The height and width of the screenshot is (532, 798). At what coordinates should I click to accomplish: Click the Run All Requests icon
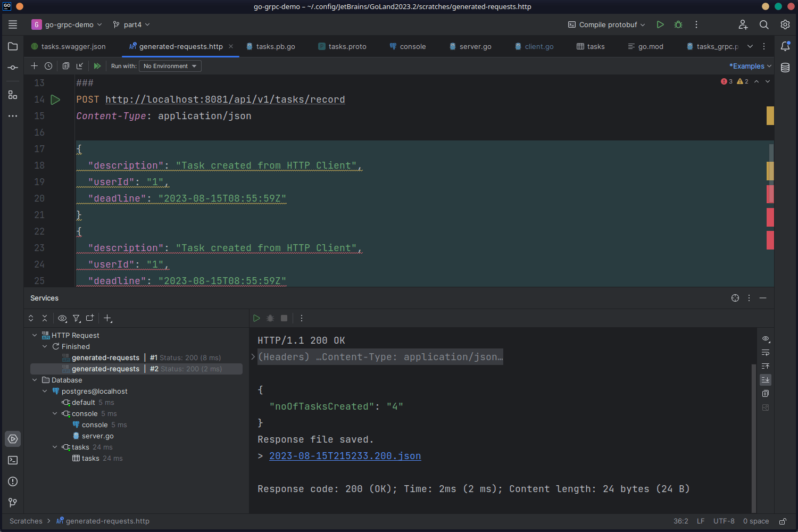97,66
